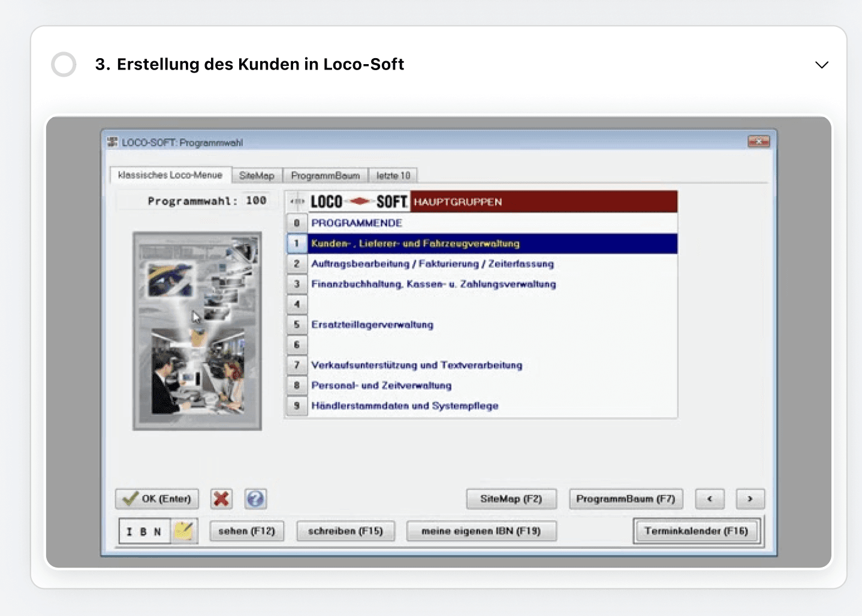
Task: Open Auftragsbearbeitung / Fakturierung / Zeiterfassung
Action: point(493,264)
